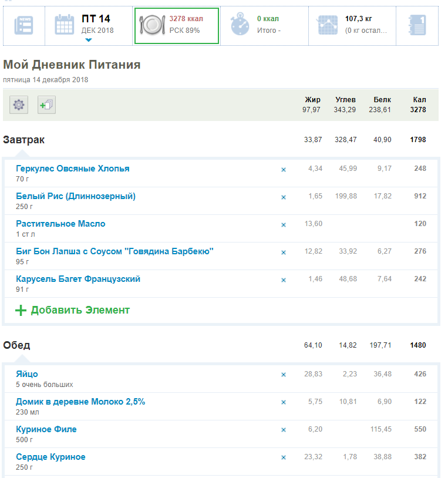Delete the Яйцо entry from lunch
448x478 pixels.
coord(284,375)
